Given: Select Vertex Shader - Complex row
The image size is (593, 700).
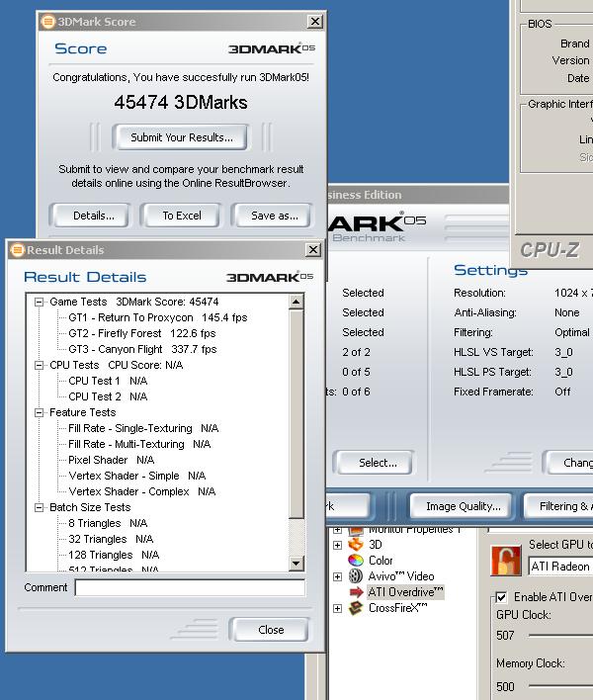Looking at the screenshot, I should pos(142,491).
